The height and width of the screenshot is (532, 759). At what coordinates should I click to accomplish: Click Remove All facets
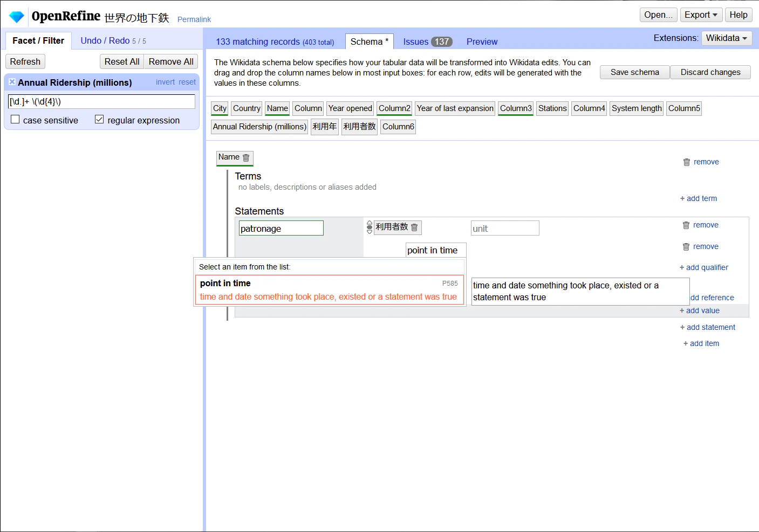pos(171,61)
